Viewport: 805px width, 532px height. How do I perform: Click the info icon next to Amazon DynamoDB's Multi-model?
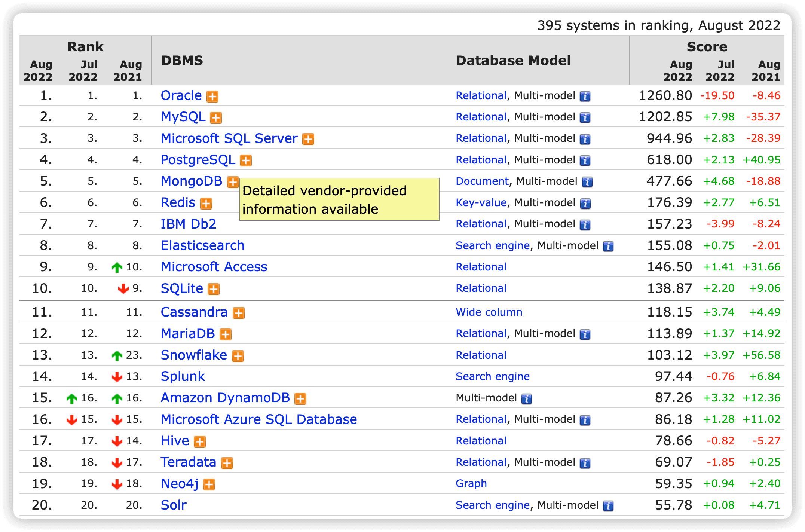(527, 399)
